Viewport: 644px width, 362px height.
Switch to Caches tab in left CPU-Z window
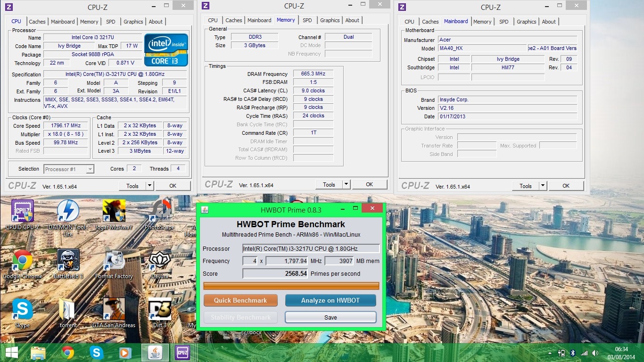point(37,22)
